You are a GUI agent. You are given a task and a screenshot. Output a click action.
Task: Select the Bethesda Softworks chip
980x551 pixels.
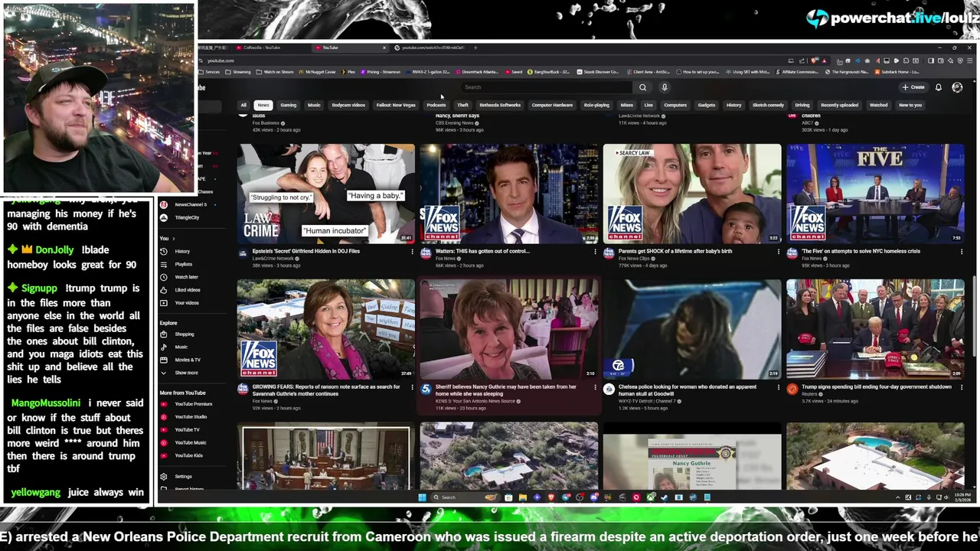[x=500, y=105]
